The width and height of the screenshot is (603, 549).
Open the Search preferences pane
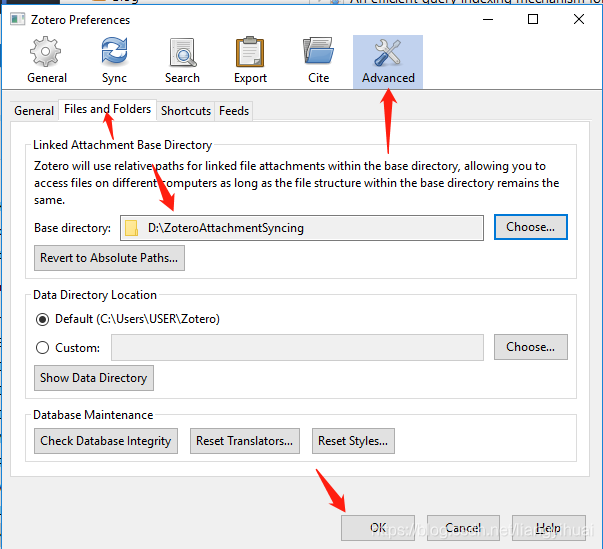tap(182, 61)
